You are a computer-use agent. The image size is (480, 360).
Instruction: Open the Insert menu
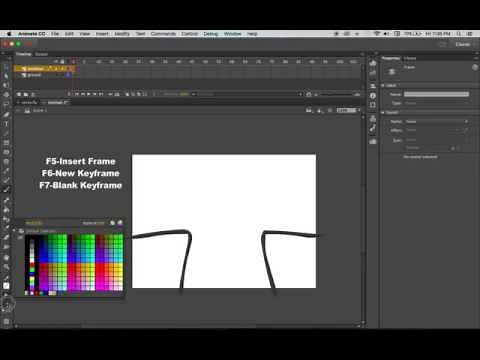point(102,34)
